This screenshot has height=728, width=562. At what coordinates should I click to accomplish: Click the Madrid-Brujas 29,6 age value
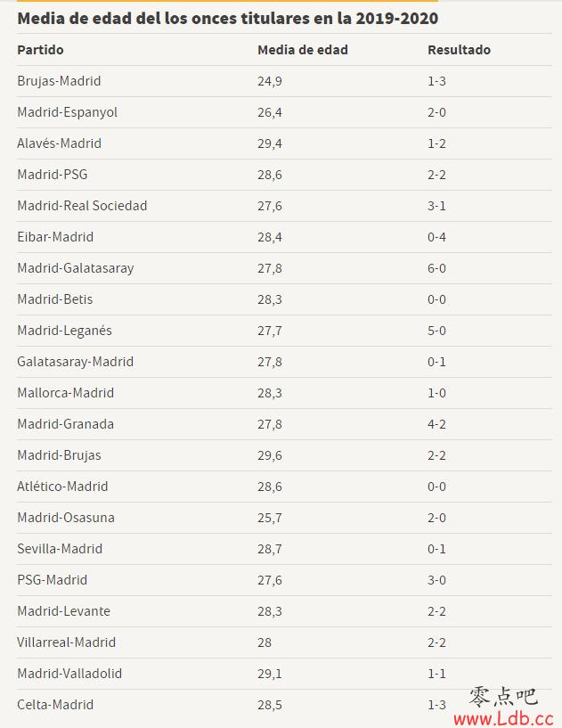[270, 455]
